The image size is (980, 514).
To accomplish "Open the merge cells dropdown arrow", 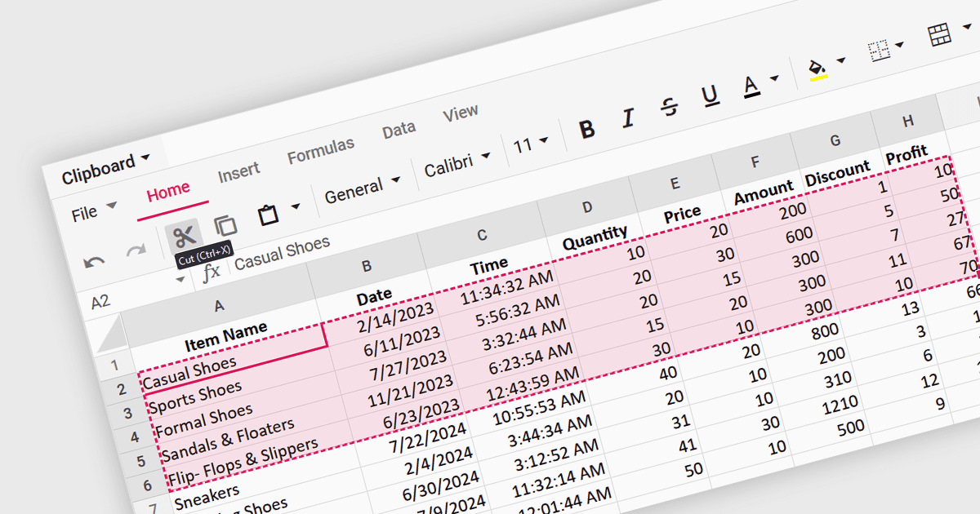I will [x=966, y=27].
